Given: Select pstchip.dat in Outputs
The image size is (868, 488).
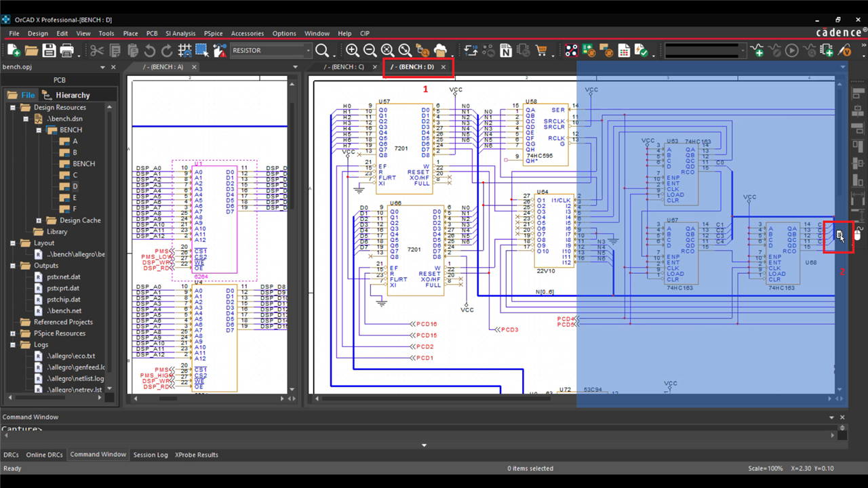Looking at the screenshot, I should (64, 299).
